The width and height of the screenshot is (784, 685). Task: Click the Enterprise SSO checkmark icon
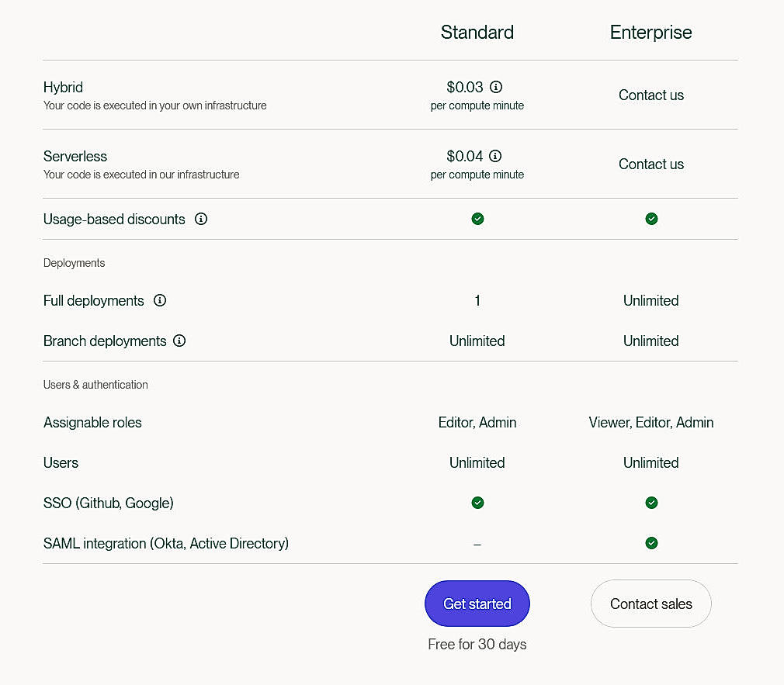pos(651,503)
